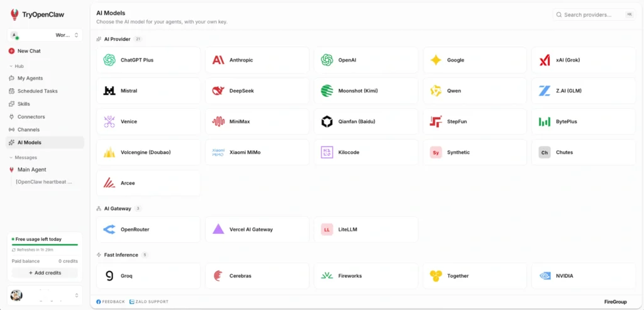Select the Groq provider icon
This screenshot has width=644, height=310.
click(x=109, y=276)
